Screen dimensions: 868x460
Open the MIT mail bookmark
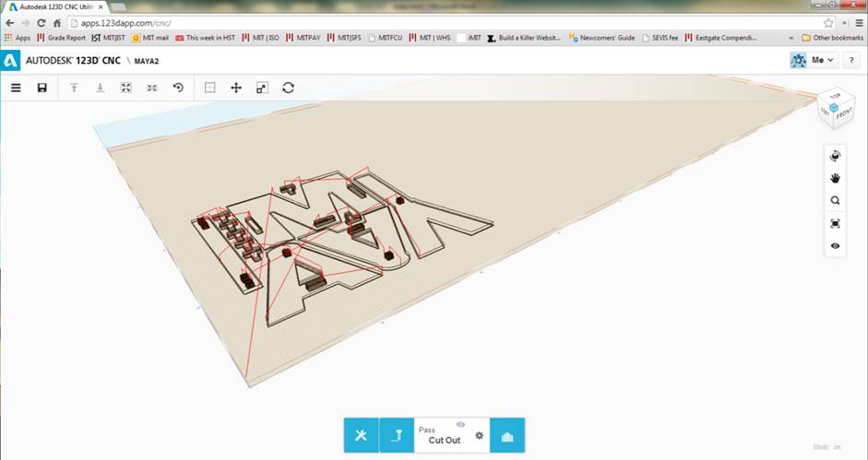click(x=149, y=38)
